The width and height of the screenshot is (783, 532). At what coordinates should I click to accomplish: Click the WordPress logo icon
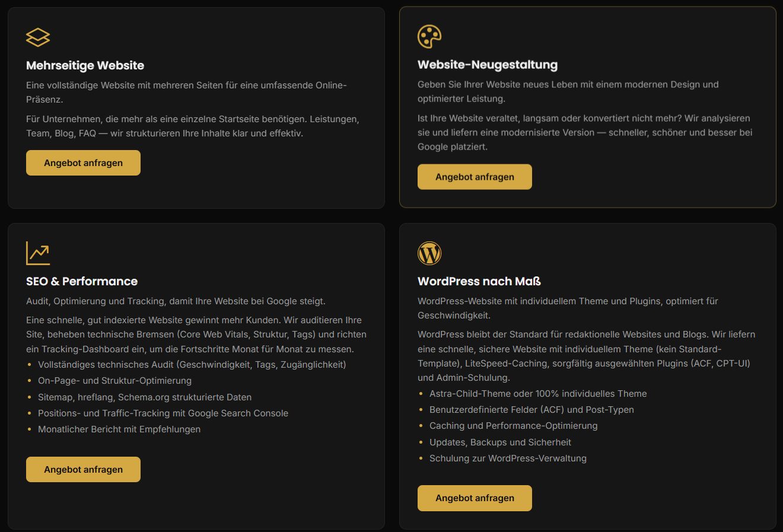coord(429,253)
